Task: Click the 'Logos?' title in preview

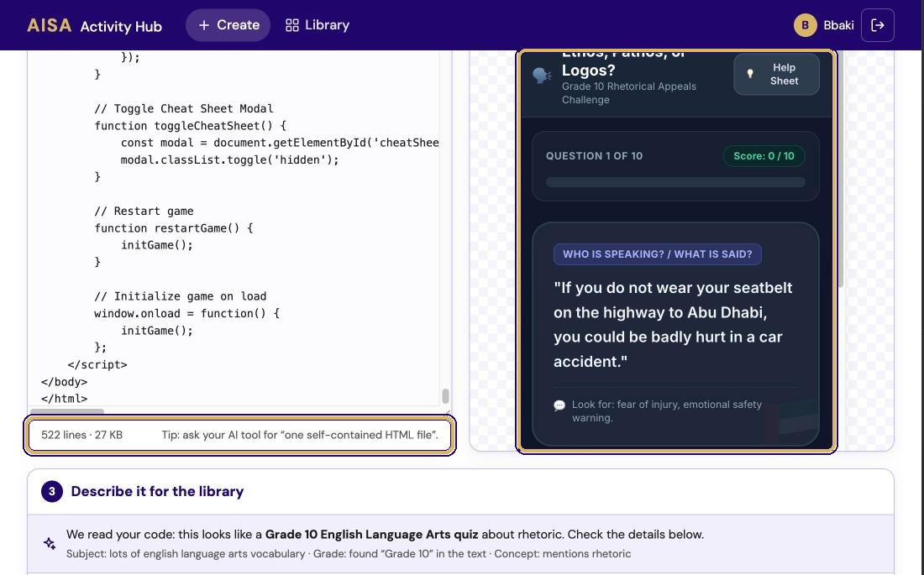Action: point(588,71)
